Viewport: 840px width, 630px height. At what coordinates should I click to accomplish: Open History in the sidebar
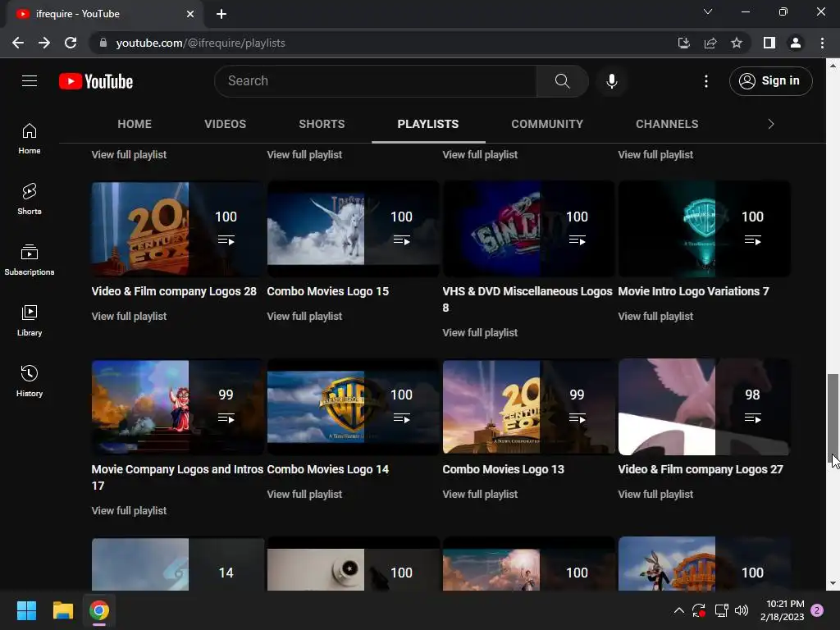[x=30, y=381]
